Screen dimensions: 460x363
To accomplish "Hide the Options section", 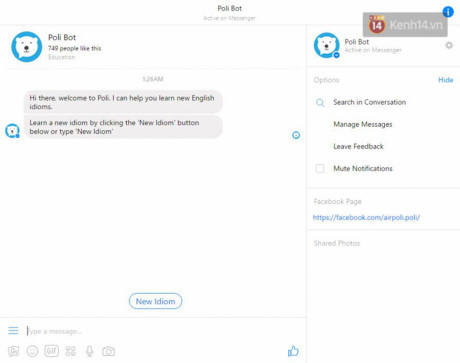I will point(446,80).
